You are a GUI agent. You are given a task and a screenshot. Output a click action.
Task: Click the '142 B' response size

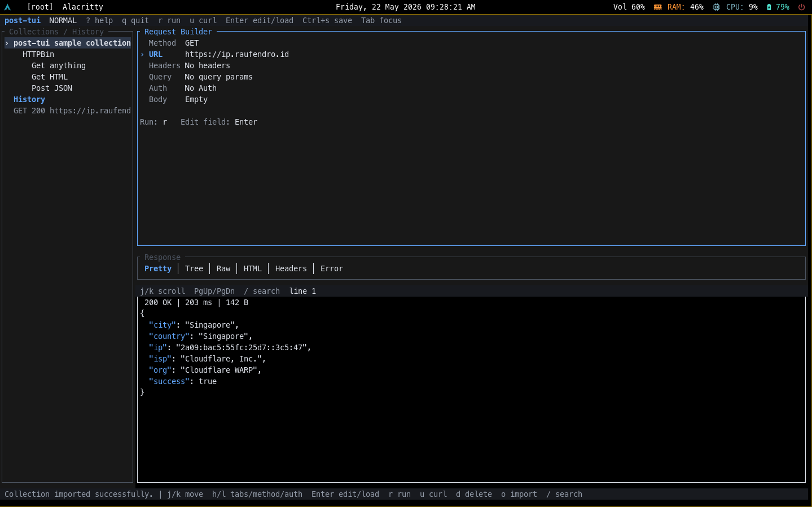237,303
